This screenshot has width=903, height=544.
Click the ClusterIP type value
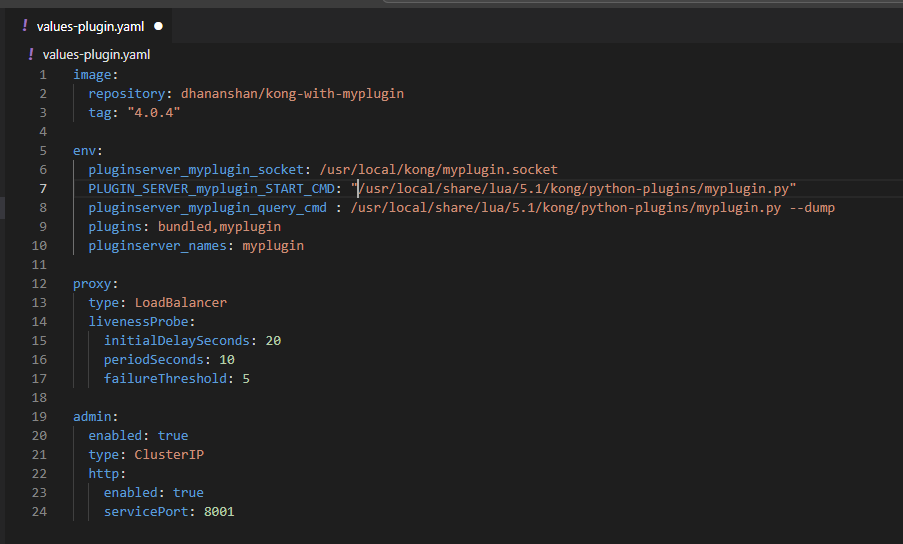(169, 454)
